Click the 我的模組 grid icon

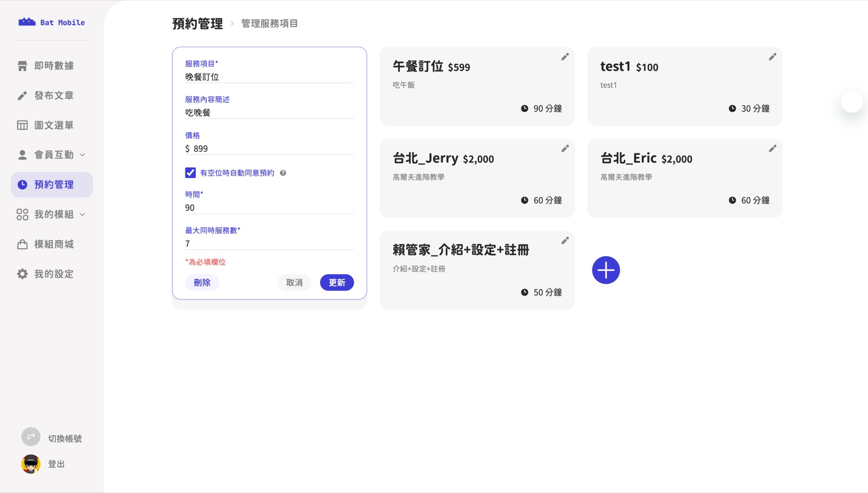(22, 215)
